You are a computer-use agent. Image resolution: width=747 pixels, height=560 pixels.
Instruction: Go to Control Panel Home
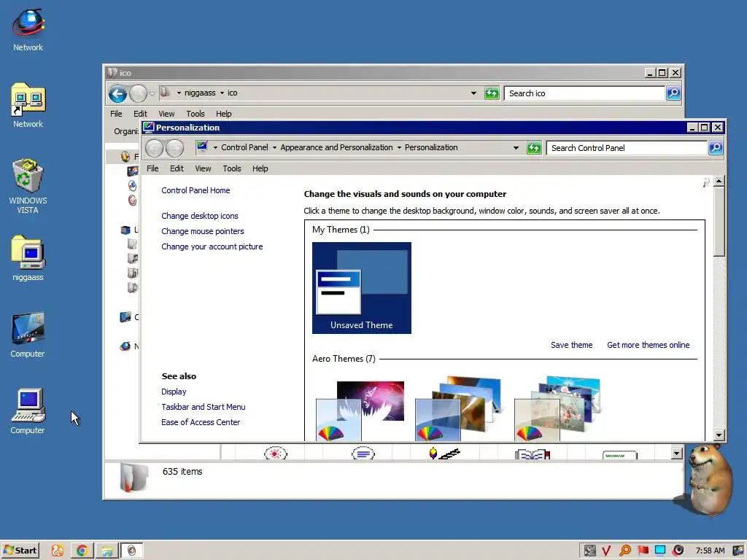tap(196, 190)
